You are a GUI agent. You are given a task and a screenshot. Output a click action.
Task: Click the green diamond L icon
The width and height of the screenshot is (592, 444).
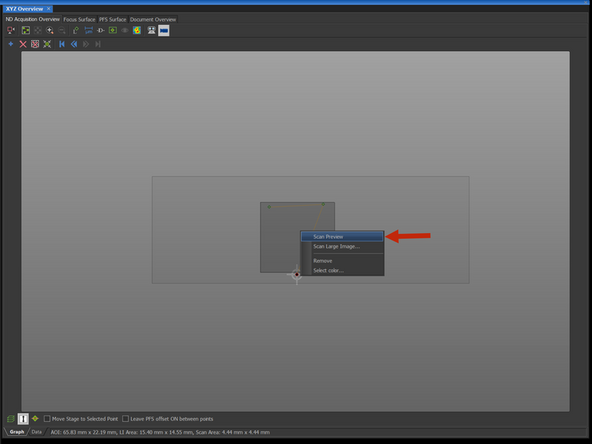(x=76, y=30)
